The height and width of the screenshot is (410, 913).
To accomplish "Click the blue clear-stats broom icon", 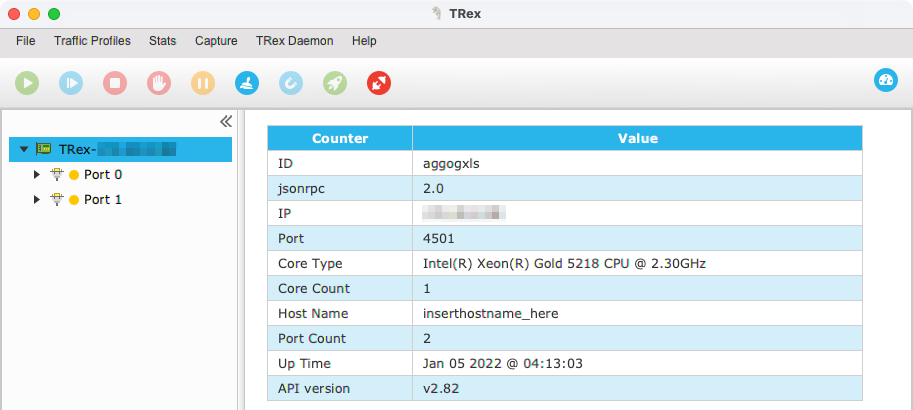I will pos(247,83).
